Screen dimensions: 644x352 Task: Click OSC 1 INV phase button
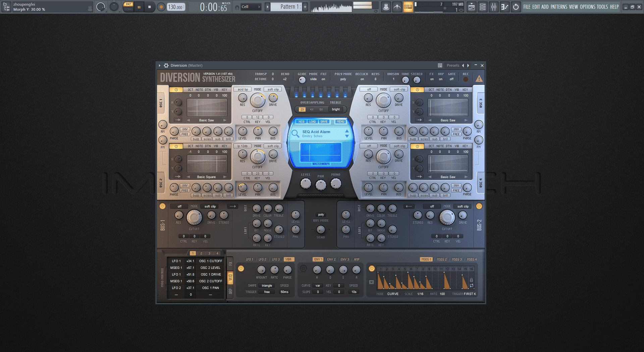pos(185,129)
